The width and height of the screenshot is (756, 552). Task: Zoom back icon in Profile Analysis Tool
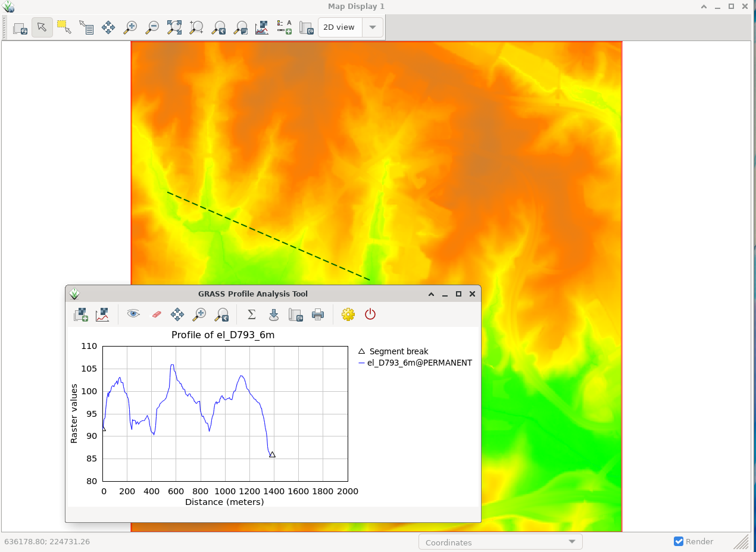pos(222,314)
